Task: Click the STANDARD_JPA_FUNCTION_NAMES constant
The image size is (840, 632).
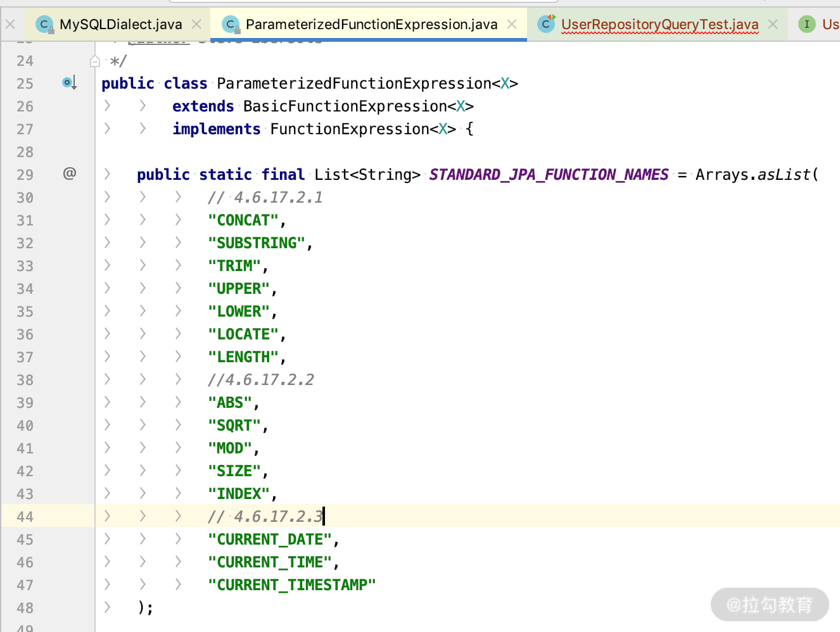Action: (x=549, y=175)
